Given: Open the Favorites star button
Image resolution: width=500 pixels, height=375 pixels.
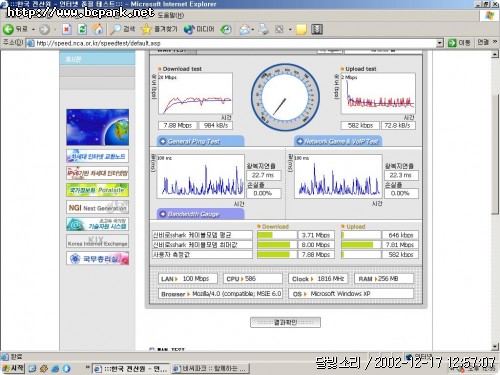Looking at the screenshot, I should [x=159, y=29].
